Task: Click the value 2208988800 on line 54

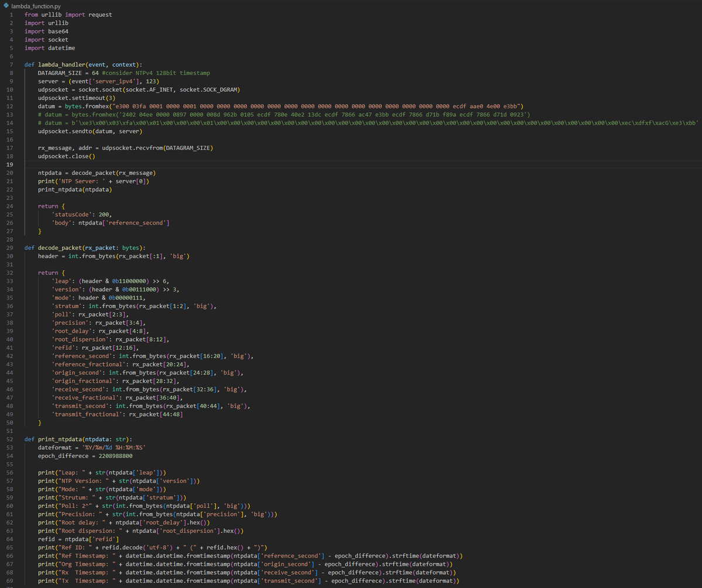Action: point(115,455)
